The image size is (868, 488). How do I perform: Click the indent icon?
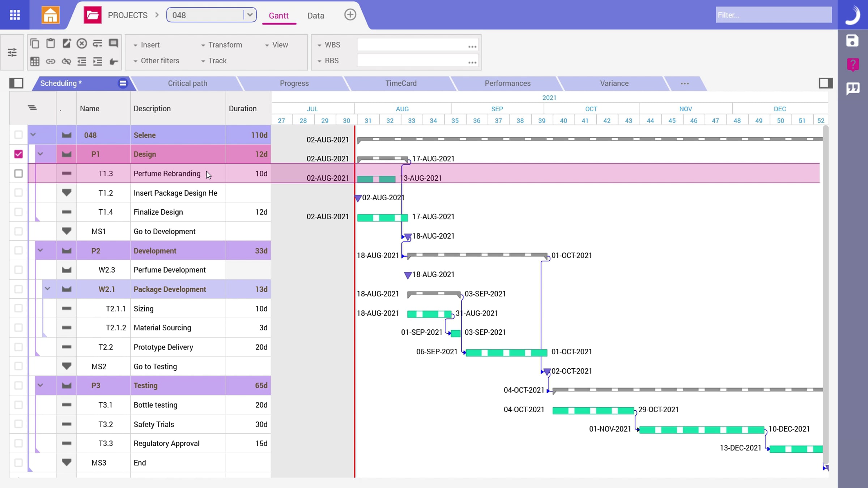point(98,61)
